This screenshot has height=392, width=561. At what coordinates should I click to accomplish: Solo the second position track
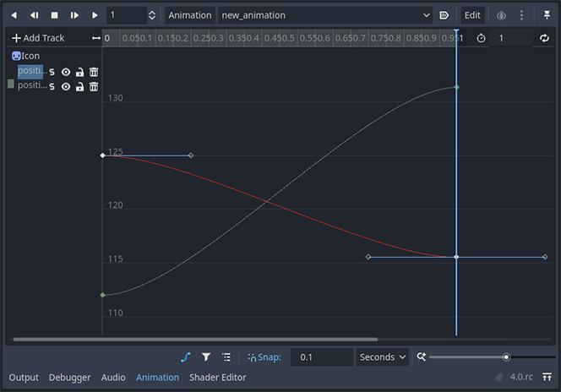click(x=52, y=85)
